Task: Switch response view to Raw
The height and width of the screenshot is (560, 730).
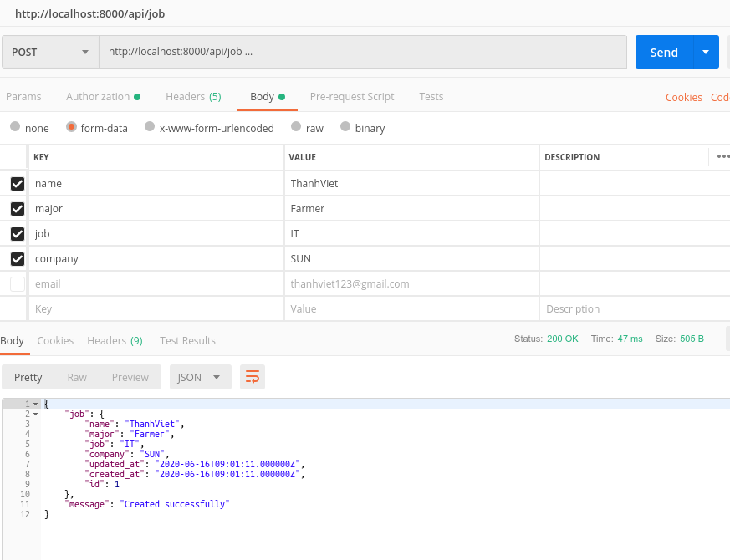Action: (x=77, y=377)
